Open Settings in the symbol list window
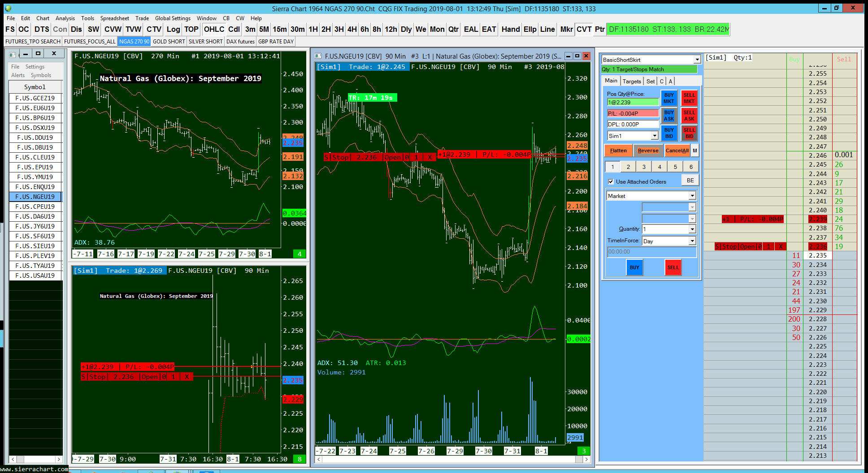 coord(35,67)
